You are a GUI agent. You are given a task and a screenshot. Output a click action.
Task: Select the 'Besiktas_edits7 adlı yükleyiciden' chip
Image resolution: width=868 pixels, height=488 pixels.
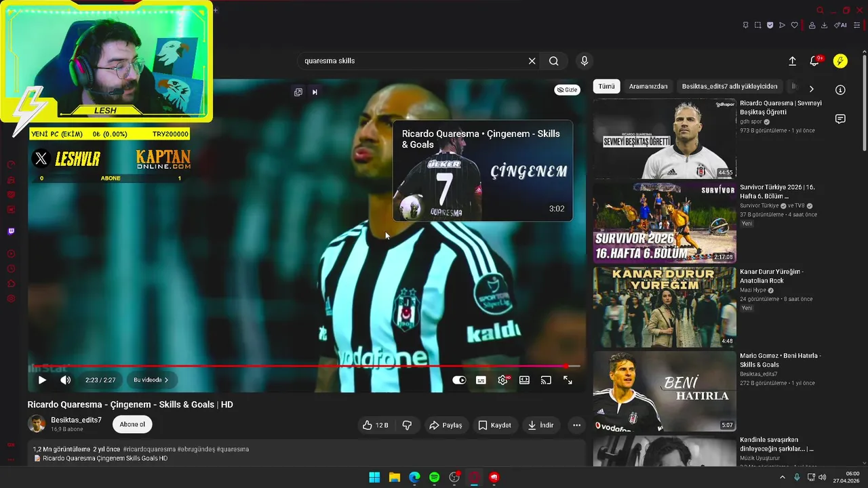[x=730, y=86]
